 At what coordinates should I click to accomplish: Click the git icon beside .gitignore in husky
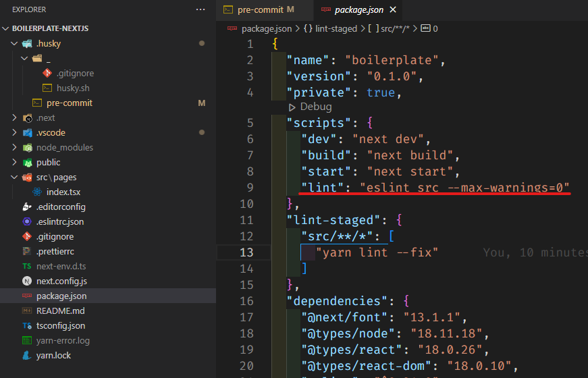pyautogui.click(x=47, y=73)
